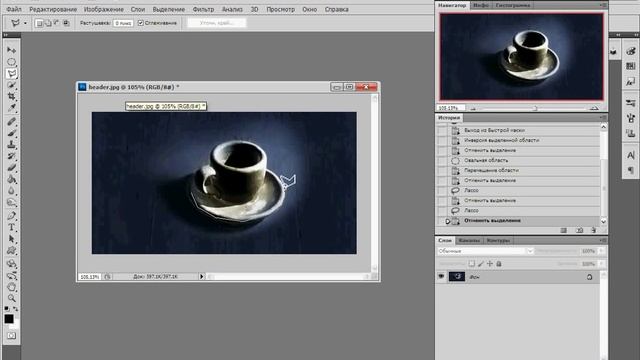
Task: Click the black foreground color swatch
Action: coord(9,319)
